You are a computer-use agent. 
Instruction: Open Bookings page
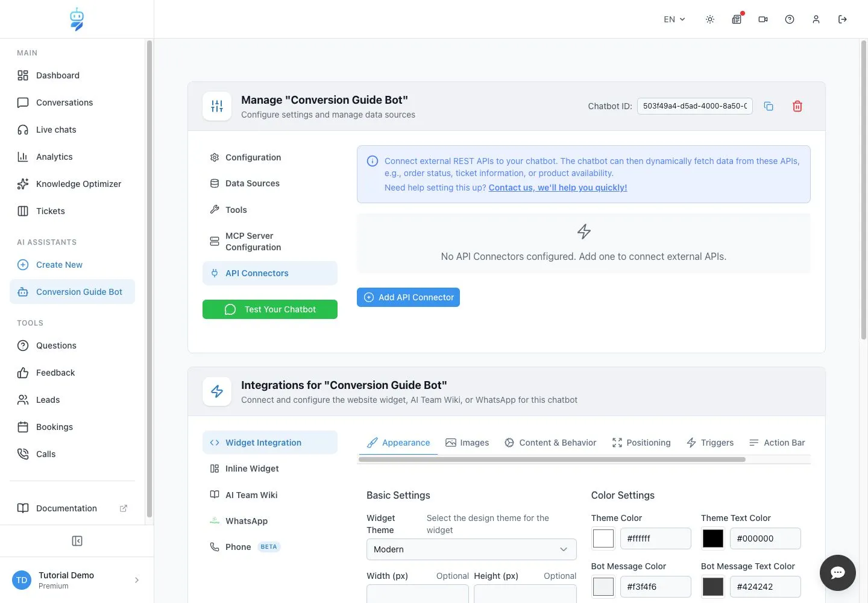point(72,427)
